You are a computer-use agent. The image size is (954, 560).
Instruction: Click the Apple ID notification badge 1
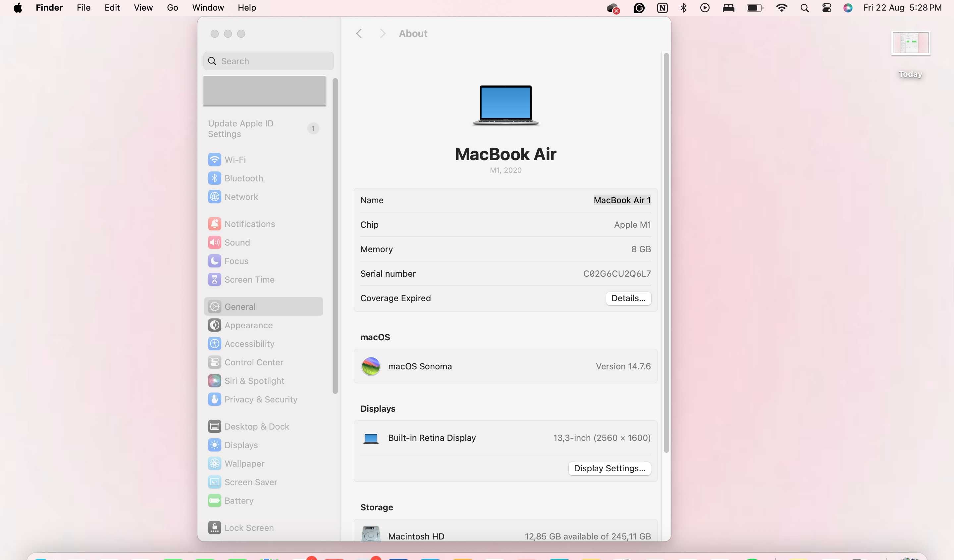(313, 129)
